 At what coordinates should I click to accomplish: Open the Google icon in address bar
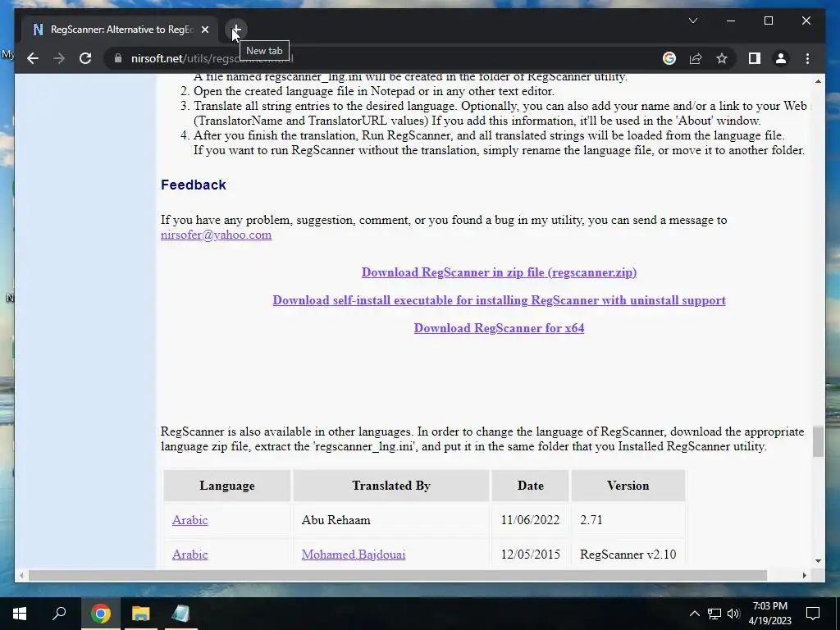pyautogui.click(x=669, y=58)
